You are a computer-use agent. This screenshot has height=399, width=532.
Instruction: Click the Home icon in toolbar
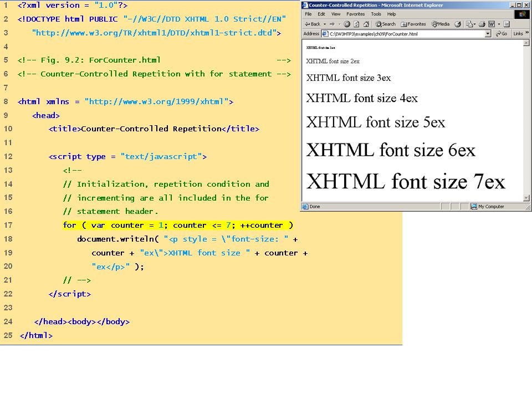366,24
